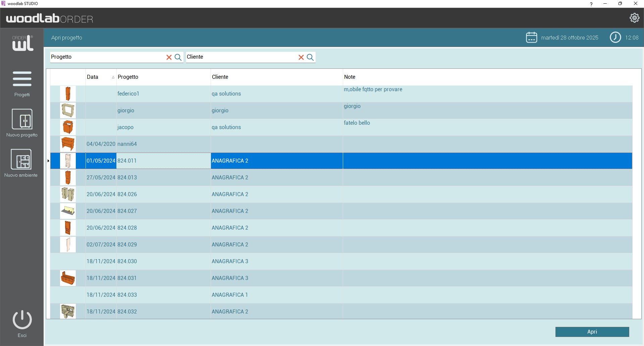
Task: Click the Progetto column header
Action: [x=128, y=77]
